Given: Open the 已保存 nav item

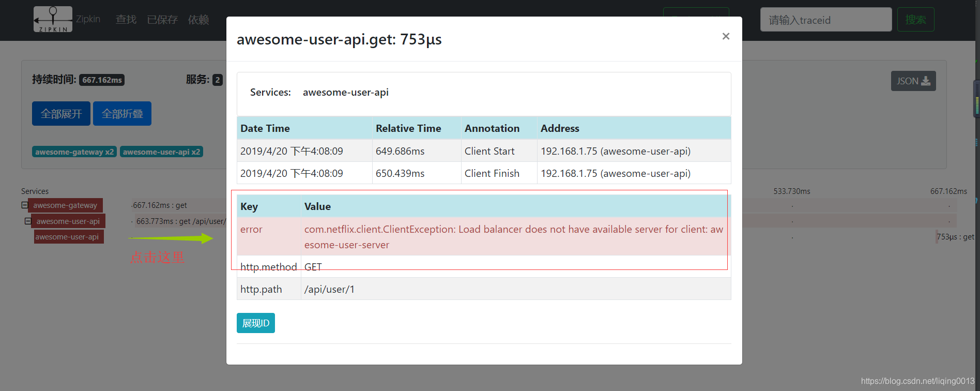Looking at the screenshot, I should click(162, 20).
